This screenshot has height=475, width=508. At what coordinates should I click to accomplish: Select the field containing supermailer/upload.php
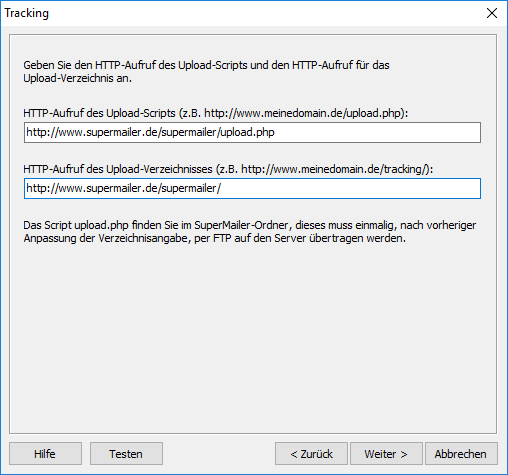point(252,132)
